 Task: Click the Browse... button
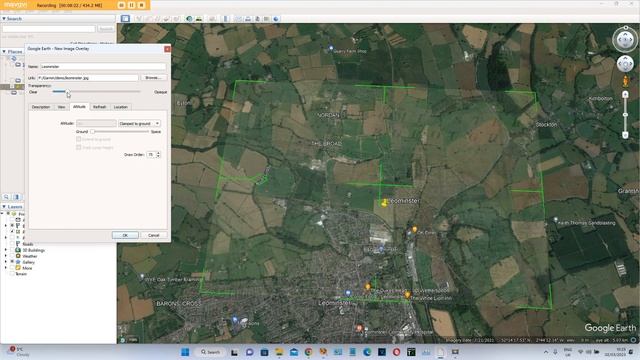(153, 78)
